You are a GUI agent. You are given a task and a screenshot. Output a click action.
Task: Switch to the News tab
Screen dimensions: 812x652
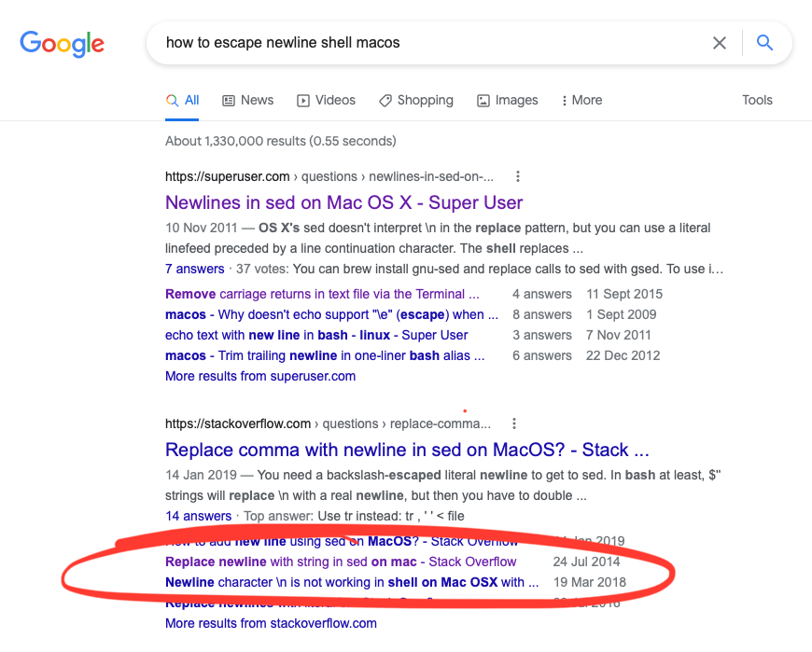[248, 100]
